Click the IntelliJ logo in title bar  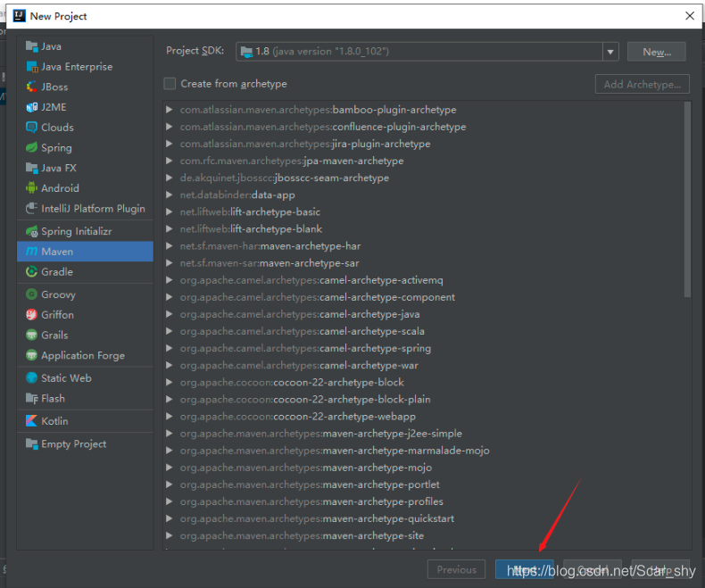20,16
